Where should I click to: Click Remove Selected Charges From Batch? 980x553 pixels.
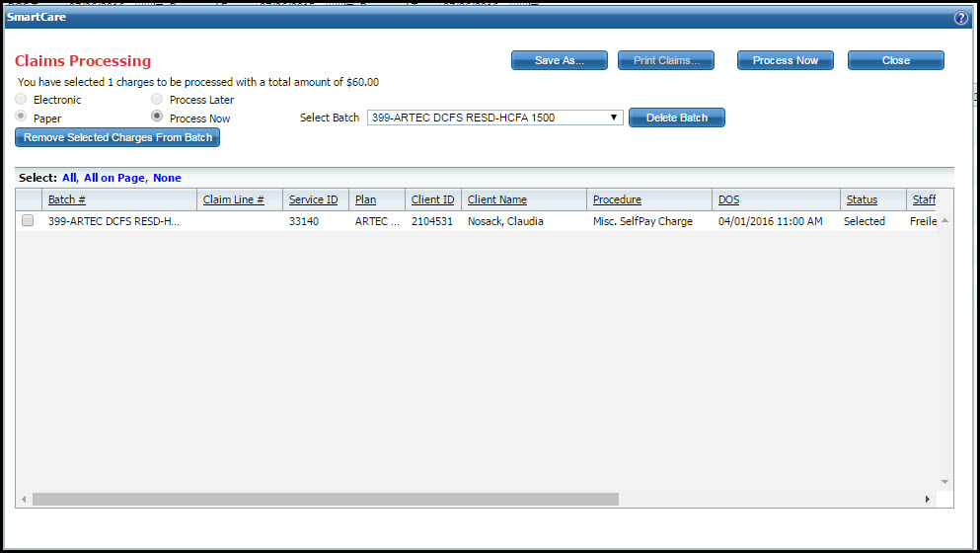pos(117,137)
